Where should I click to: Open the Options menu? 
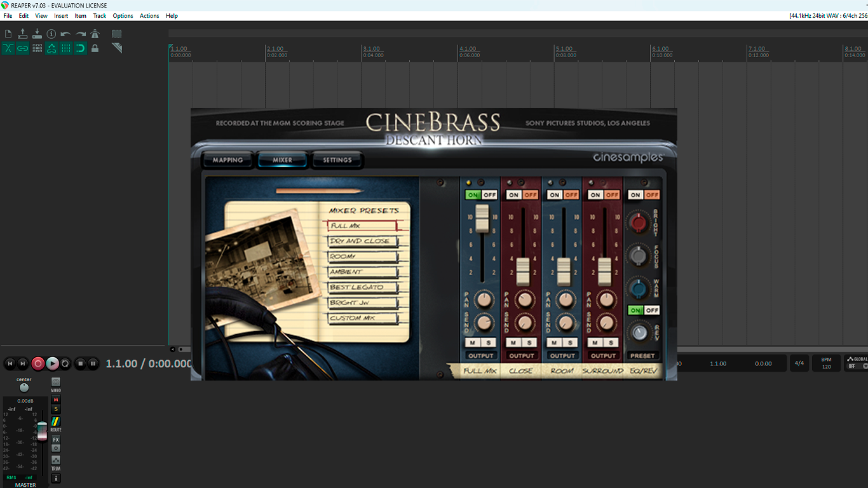coord(123,16)
